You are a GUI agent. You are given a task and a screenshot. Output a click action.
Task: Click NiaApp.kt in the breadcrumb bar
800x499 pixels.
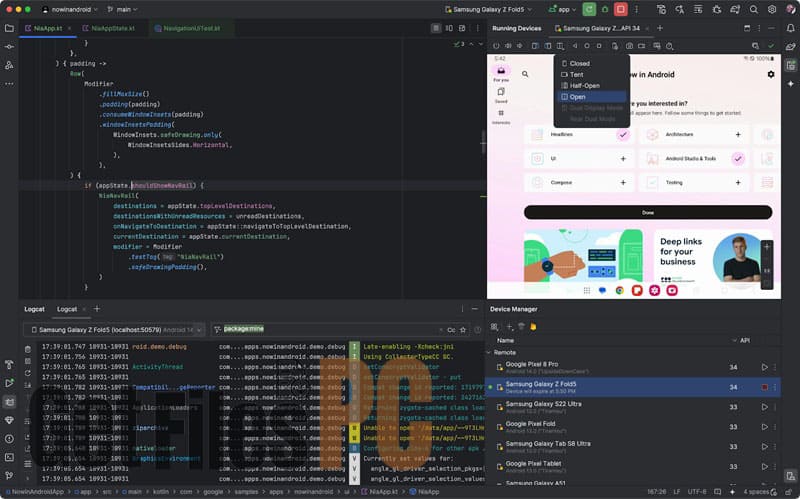pos(380,492)
